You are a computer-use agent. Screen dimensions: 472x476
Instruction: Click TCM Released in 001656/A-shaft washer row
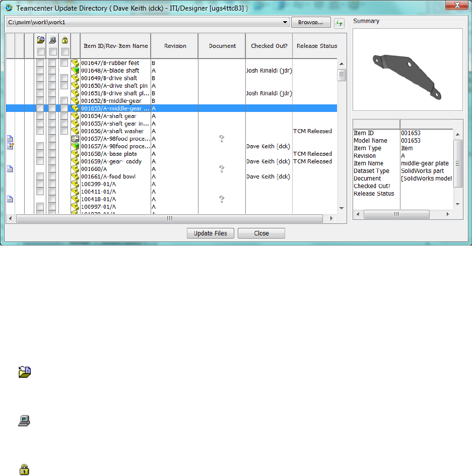(312, 131)
